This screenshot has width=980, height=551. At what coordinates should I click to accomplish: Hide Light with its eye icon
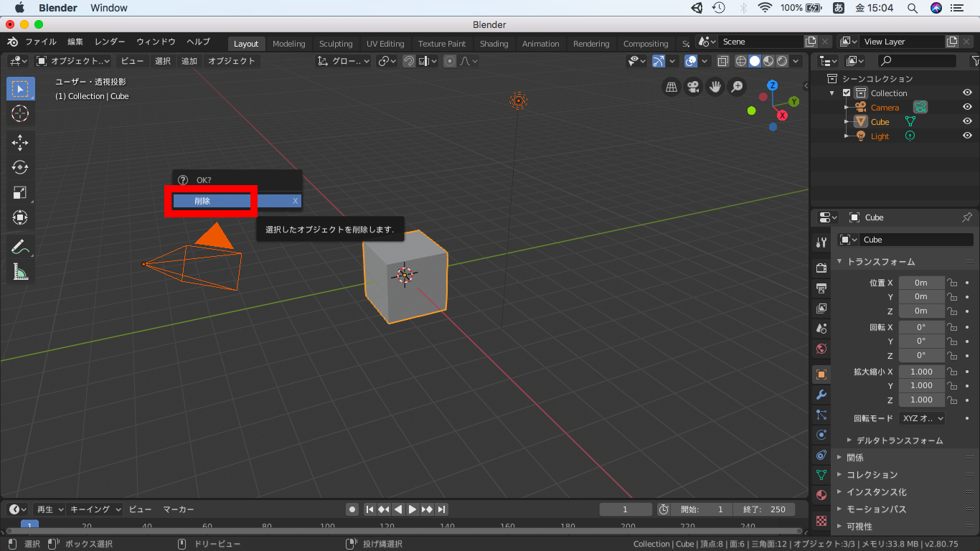pyautogui.click(x=967, y=136)
